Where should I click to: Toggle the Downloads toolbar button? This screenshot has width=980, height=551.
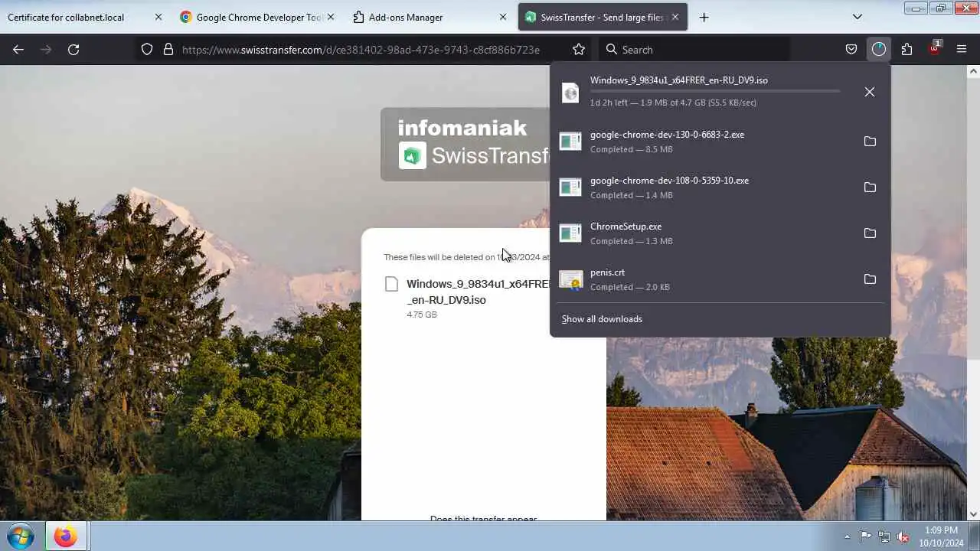pyautogui.click(x=879, y=50)
